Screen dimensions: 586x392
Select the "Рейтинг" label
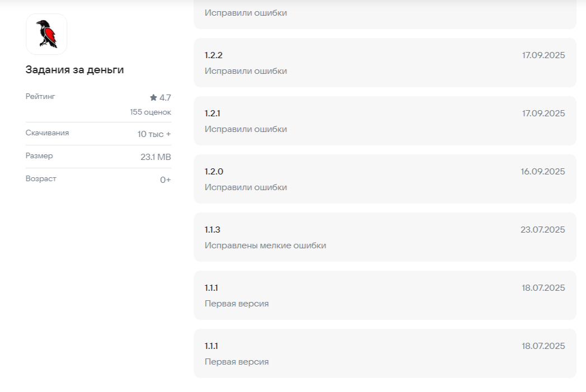tap(40, 97)
